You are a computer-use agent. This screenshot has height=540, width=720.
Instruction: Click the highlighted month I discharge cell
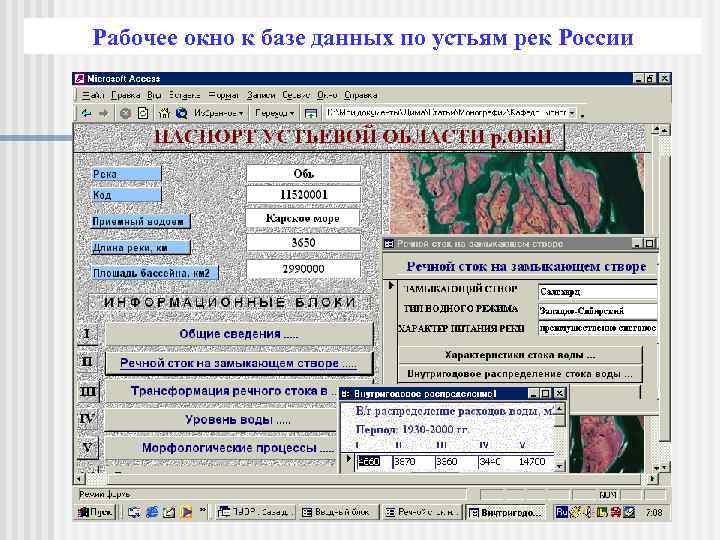tap(374, 461)
